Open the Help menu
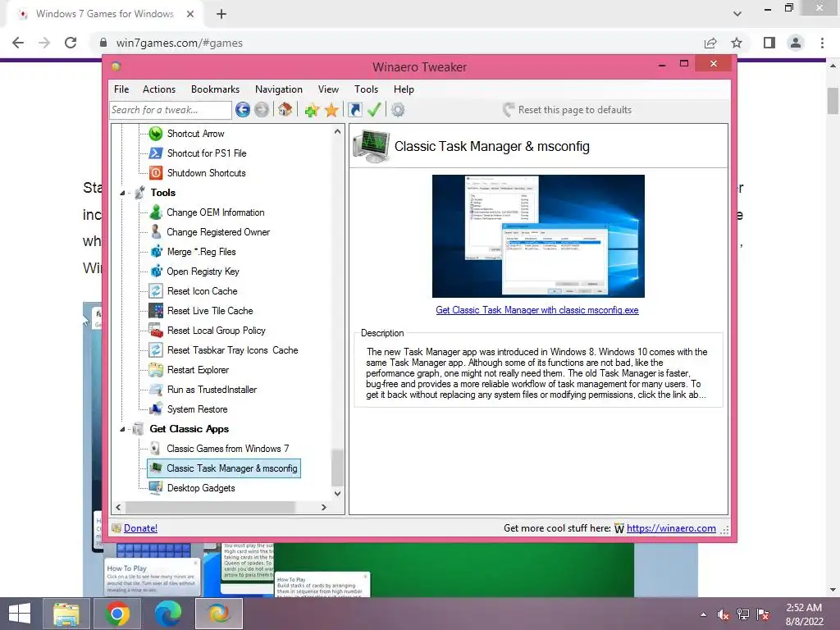 coord(404,89)
